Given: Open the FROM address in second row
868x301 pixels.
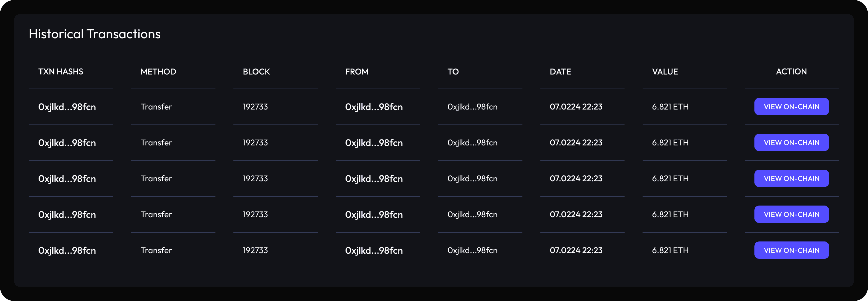Looking at the screenshot, I should point(374,143).
